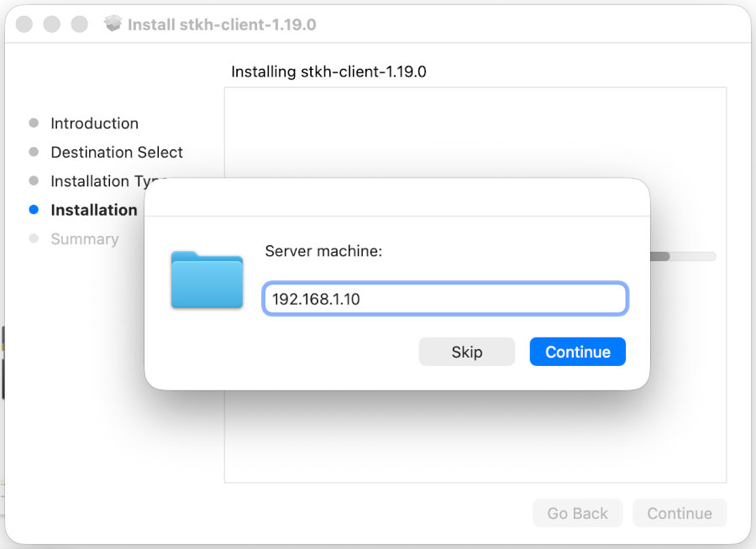Select the bold Installation step label
The height and width of the screenshot is (549, 756).
tap(93, 210)
